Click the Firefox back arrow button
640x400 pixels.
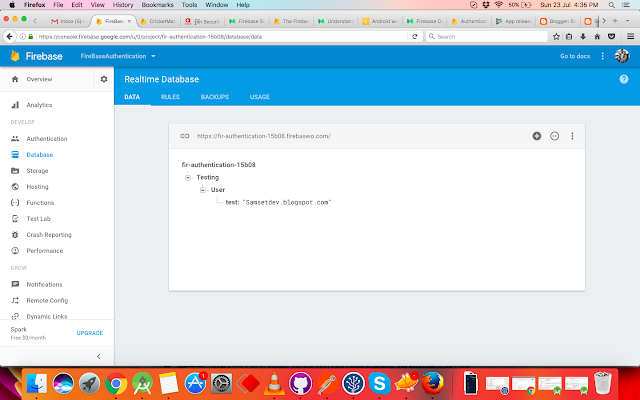click(x=9, y=36)
